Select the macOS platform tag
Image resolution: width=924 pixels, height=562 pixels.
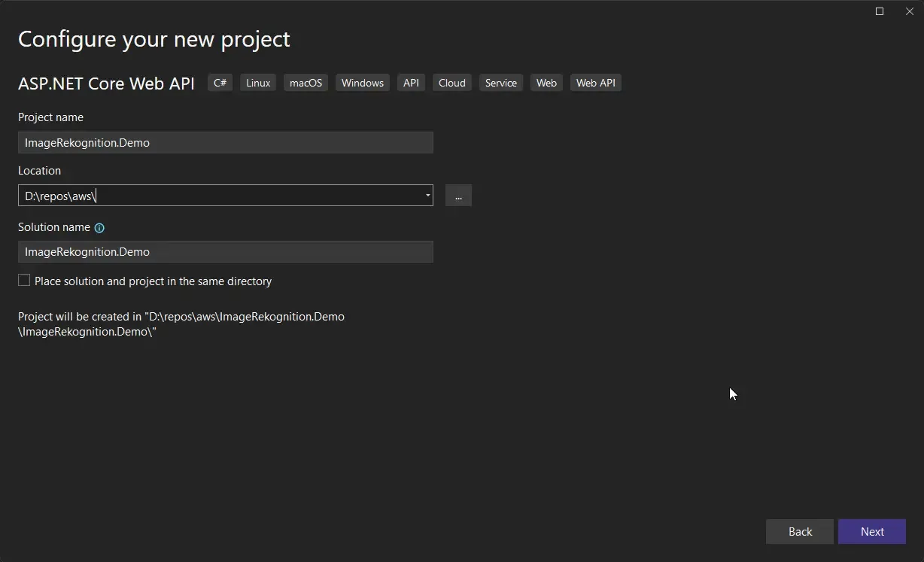(305, 83)
